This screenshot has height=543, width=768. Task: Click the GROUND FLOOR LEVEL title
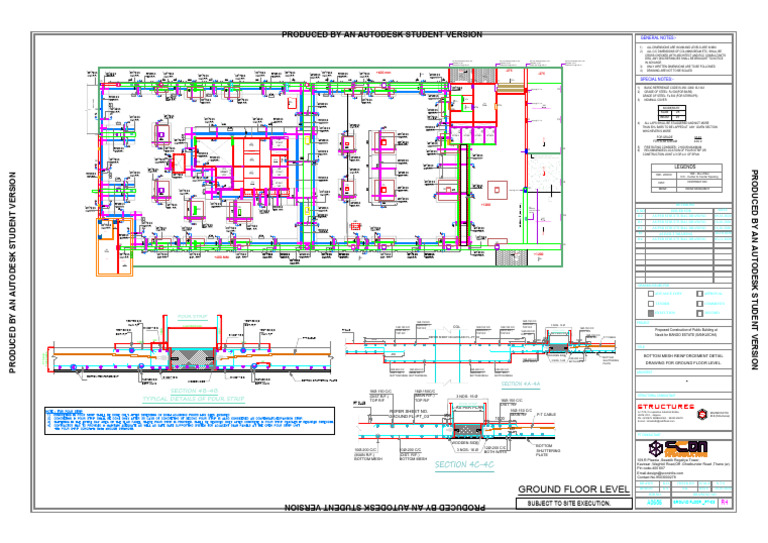[x=574, y=489]
